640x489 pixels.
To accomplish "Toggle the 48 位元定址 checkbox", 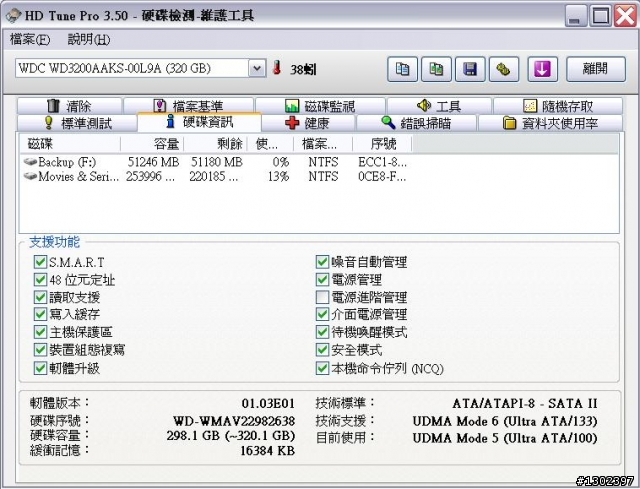I will [x=40, y=280].
